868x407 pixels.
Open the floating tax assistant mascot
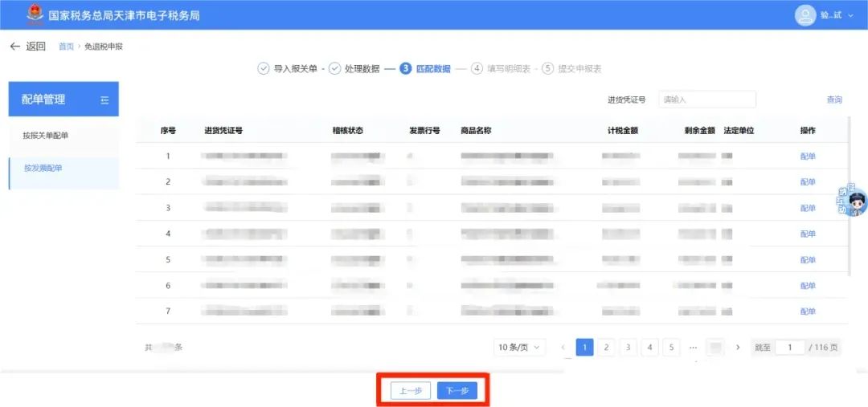pyautogui.click(x=853, y=200)
